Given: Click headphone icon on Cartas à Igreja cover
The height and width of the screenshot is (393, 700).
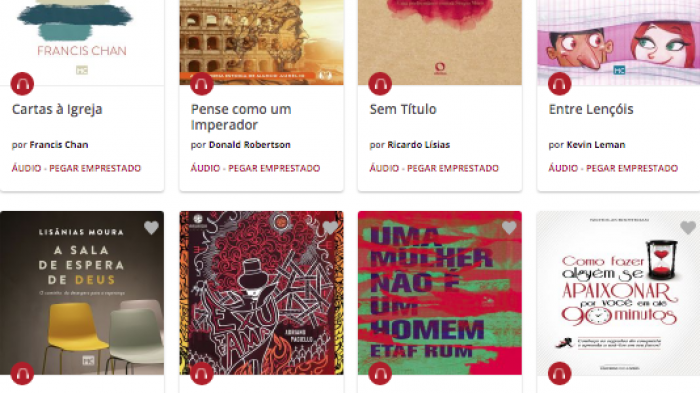Looking at the screenshot, I should click(22, 84).
